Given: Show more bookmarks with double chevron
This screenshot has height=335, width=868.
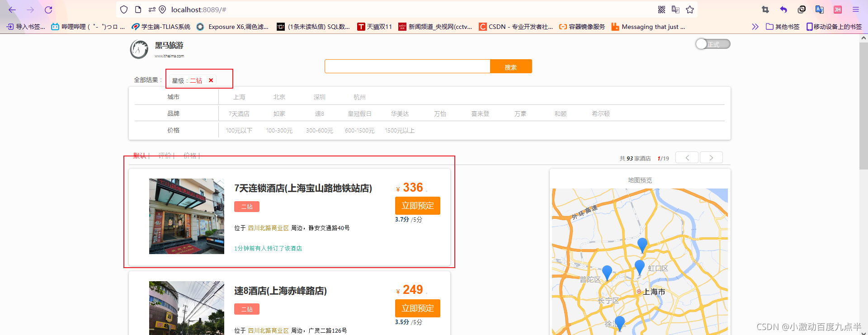Looking at the screenshot, I should coord(755,27).
